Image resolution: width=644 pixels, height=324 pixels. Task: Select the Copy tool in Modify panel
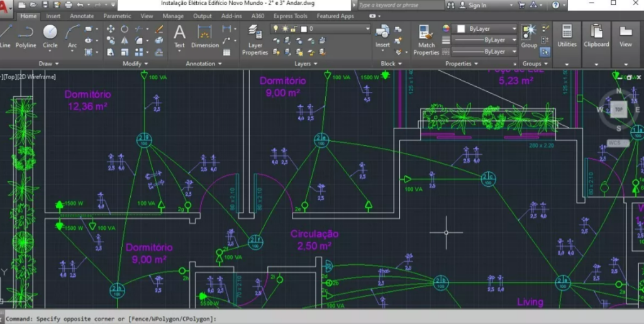click(x=111, y=40)
